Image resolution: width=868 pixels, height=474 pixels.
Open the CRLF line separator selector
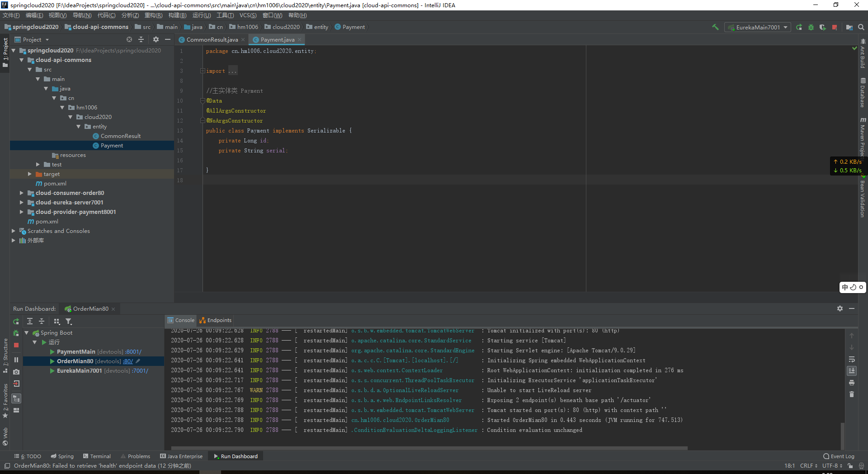pyautogui.click(x=809, y=466)
